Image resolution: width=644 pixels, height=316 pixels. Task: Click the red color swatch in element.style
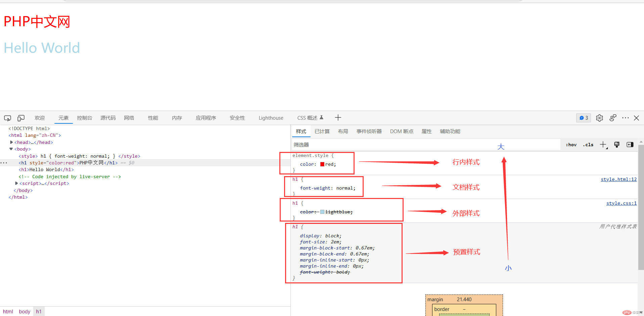tap(322, 164)
